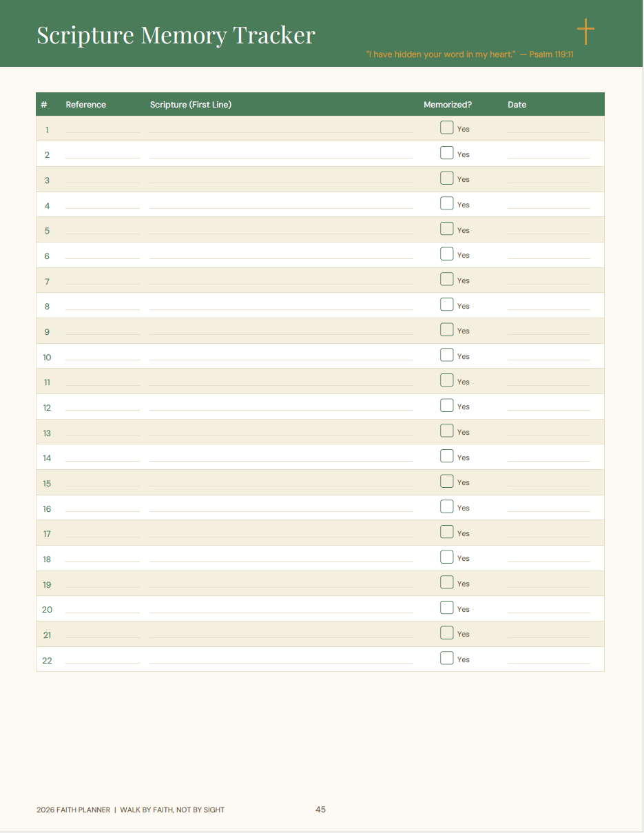Click the Scripture first line field in row 1
Screen dimensions: 644x833
281,129
